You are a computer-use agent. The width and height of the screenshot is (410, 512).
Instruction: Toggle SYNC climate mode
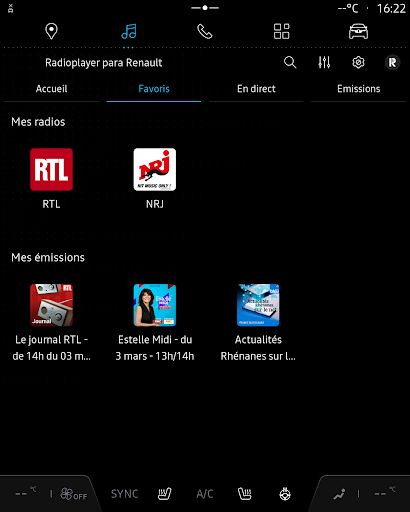coord(124,494)
